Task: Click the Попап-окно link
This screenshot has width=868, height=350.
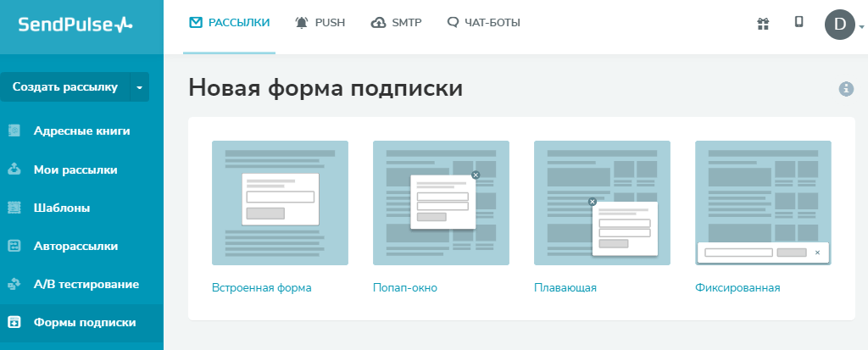Action: point(405,288)
